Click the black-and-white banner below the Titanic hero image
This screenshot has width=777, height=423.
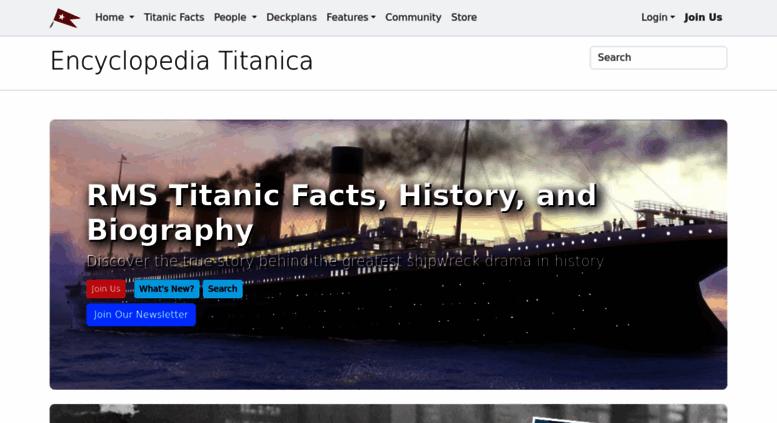(x=388, y=414)
